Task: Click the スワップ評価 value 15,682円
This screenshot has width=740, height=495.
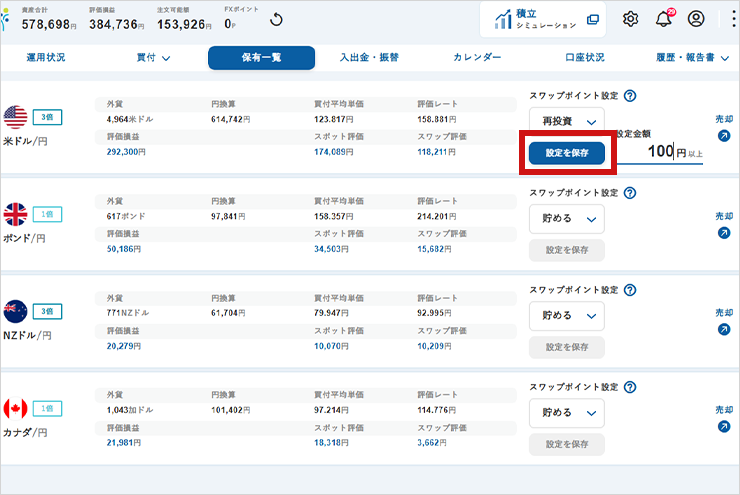Action: 434,249
